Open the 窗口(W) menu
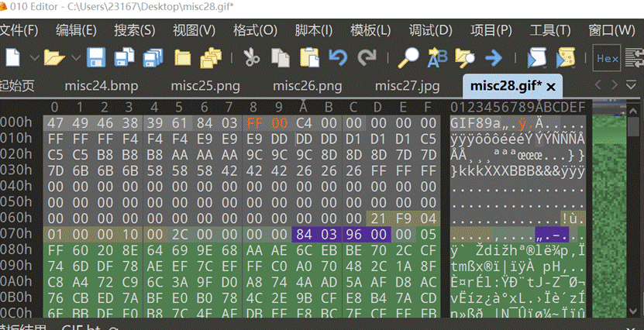The height and width of the screenshot is (330, 644). (x=612, y=30)
